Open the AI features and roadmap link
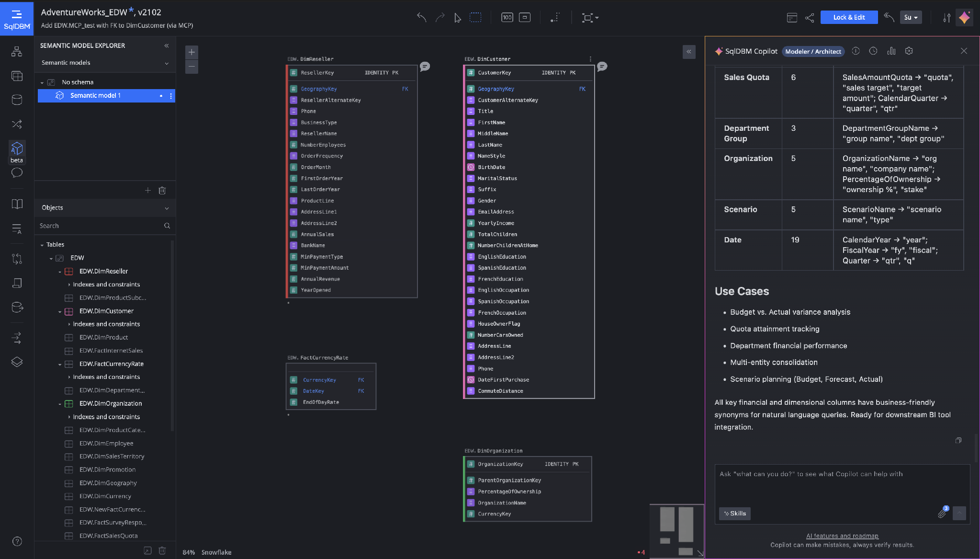Image resolution: width=980 pixels, height=559 pixels. 842,536
